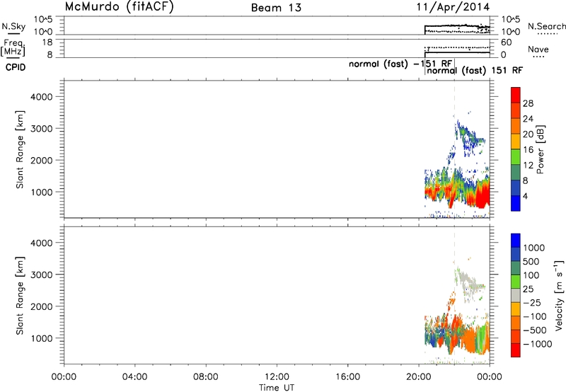566x392 pixels.
Task: Click the date '11/Apr/2014'
Action: point(454,7)
